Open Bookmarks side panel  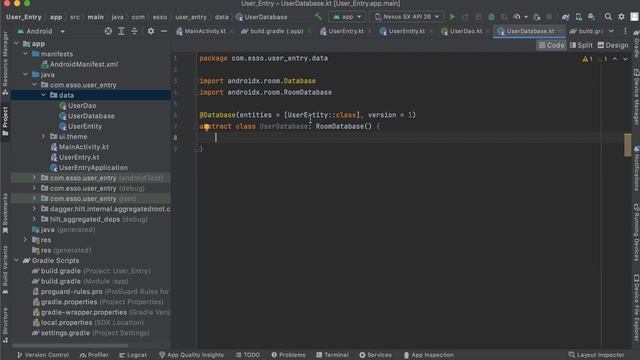(x=5, y=213)
